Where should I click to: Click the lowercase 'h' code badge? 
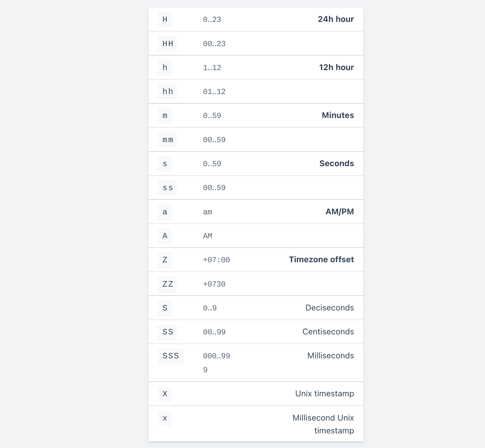click(165, 68)
